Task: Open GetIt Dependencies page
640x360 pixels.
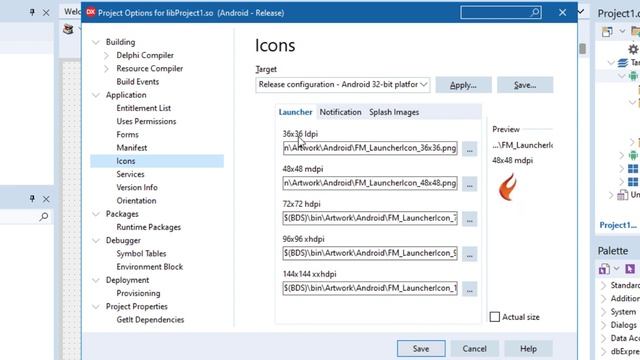Action: (x=150, y=320)
